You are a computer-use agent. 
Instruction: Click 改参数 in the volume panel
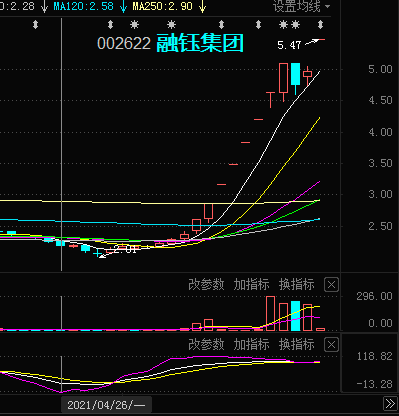click(x=206, y=285)
